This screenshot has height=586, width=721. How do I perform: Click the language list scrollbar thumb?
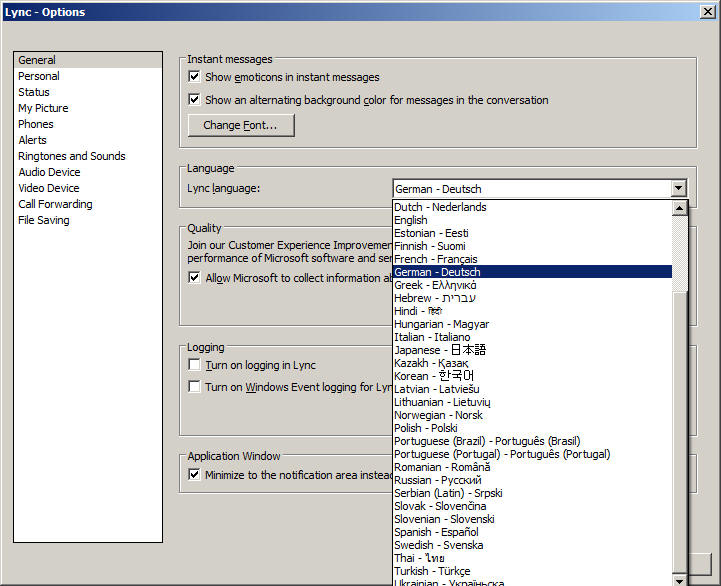click(679, 431)
